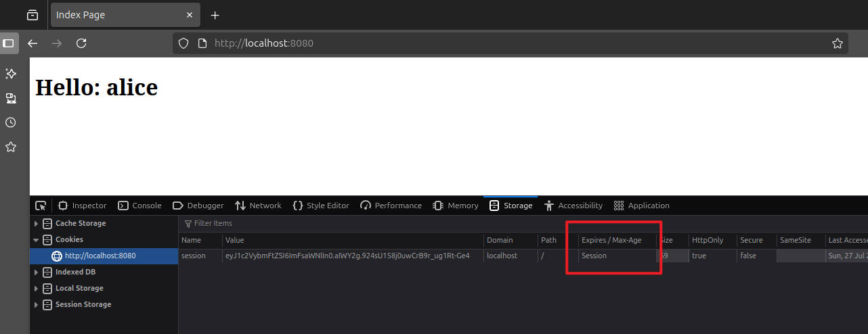Open a new tab with the plus button
This screenshot has height=334, width=868.
215,15
